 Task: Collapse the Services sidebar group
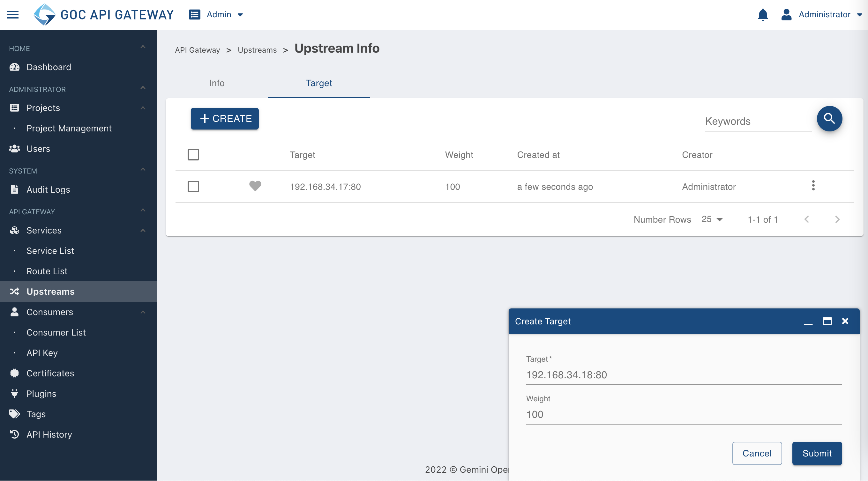[x=143, y=230]
